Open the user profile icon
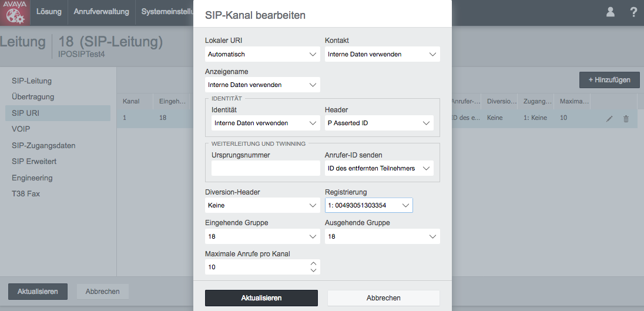This screenshot has height=311, width=644. [x=611, y=12]
